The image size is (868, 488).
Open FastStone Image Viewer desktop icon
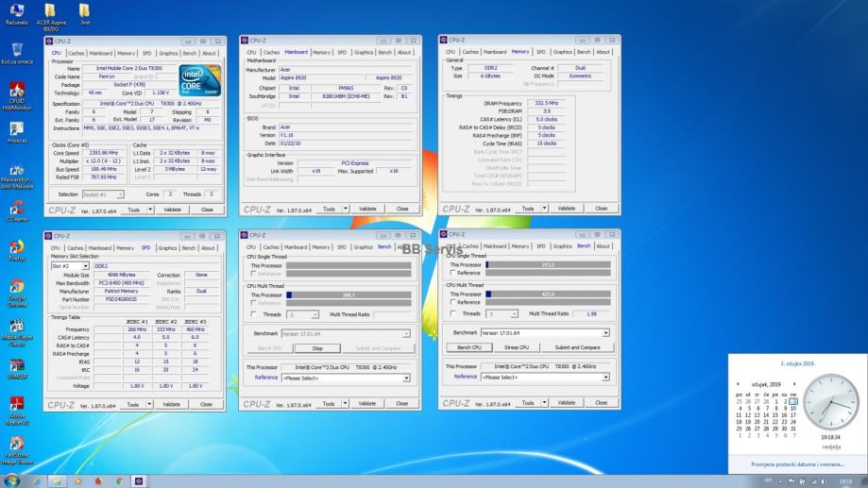click(16, 444)
